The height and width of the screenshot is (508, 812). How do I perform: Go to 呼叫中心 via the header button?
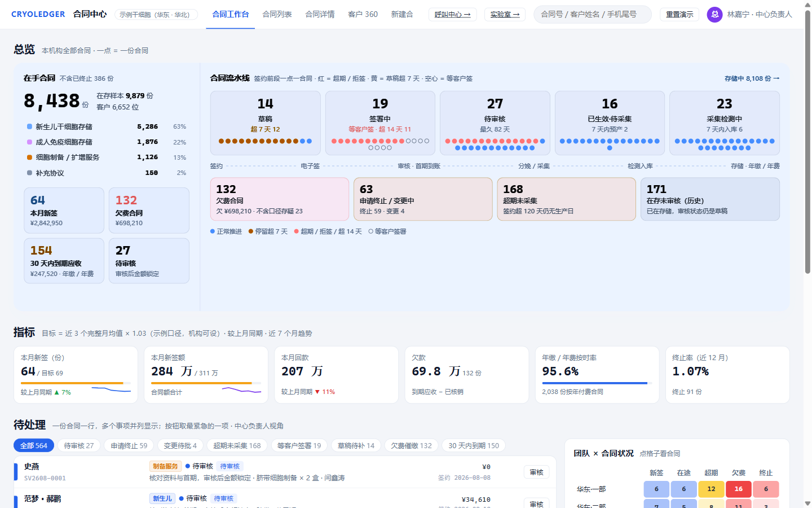click(x=452, y=15)
